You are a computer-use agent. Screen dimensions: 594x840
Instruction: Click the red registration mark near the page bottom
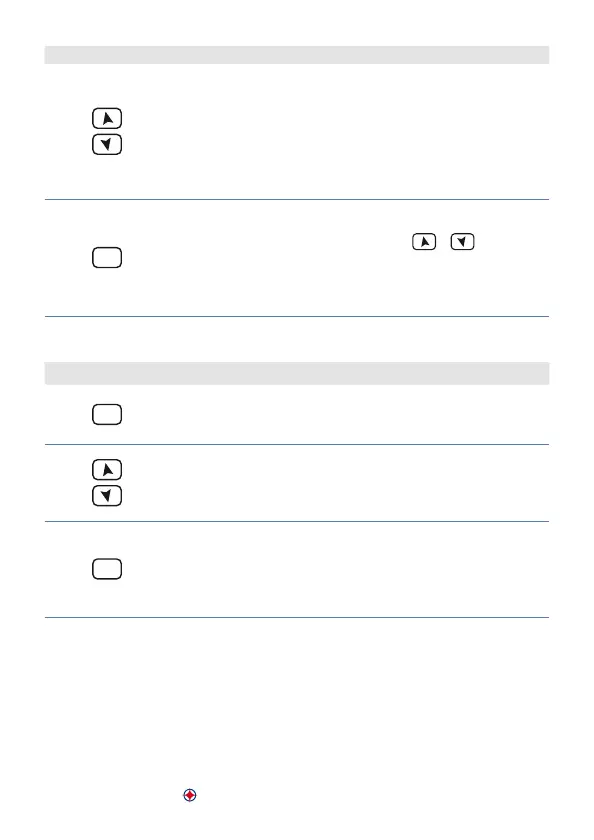pyautogui.click(x=190, y=795)
